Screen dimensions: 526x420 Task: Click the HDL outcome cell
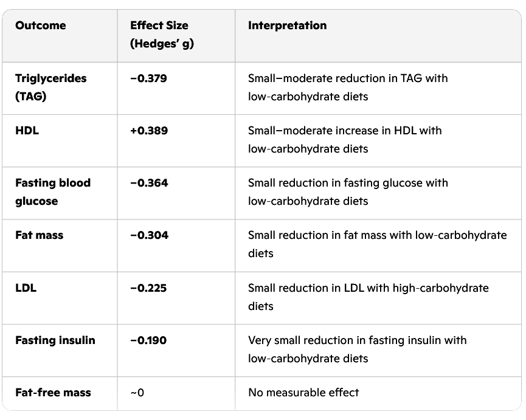pos(27,131)
